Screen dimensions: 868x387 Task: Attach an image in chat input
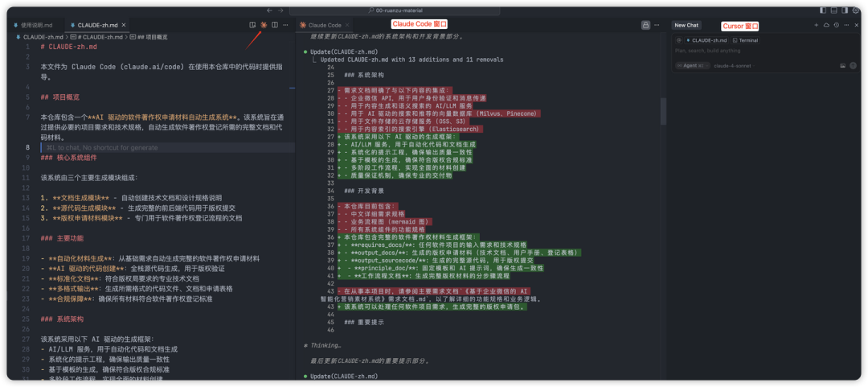(842, 65)
